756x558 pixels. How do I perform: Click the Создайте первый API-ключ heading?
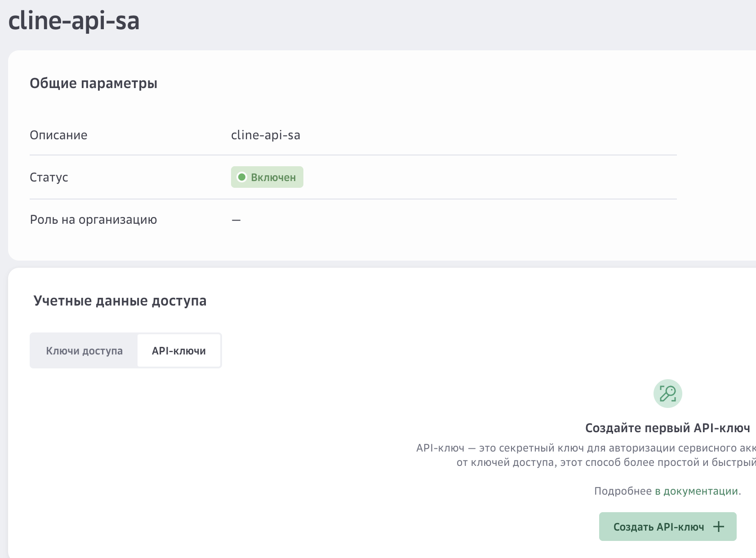(x=667, y=428)
